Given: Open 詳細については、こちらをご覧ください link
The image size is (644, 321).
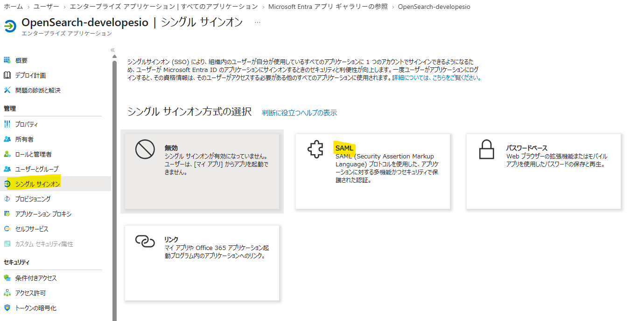Looking at the screenshot, I should point(436,78).
